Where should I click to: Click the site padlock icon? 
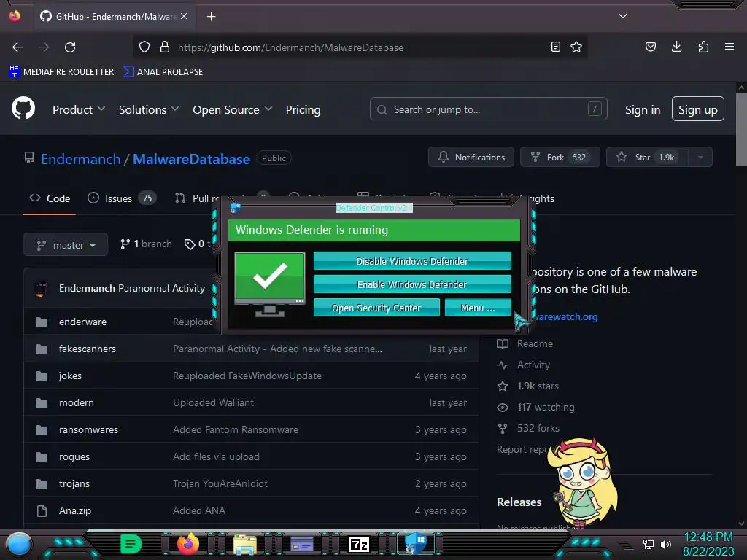pos(165,47)
